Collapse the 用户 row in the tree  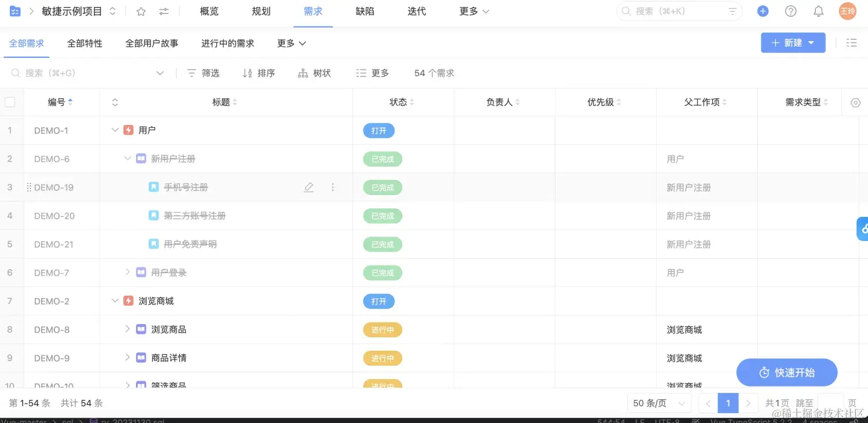(115, 130)
